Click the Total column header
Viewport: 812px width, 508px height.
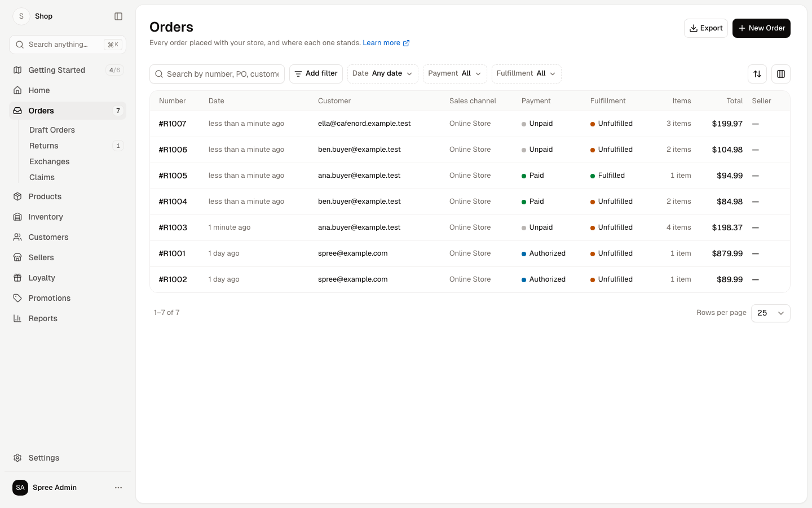735,101
